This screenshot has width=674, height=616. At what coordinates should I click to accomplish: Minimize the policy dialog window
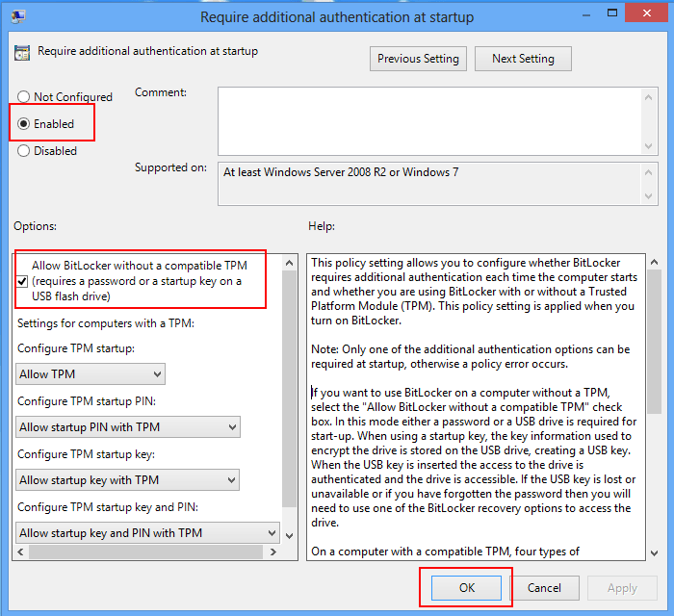pos(586,15)
